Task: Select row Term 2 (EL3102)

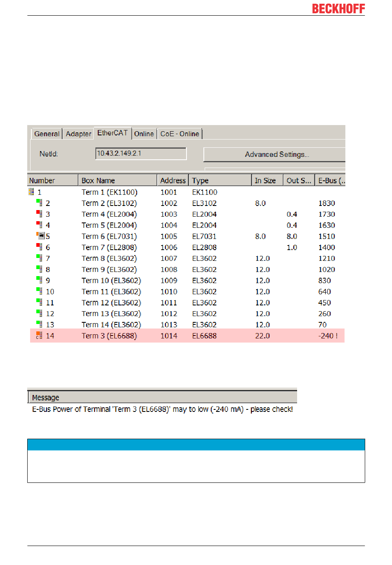Action: click(187, 203)
